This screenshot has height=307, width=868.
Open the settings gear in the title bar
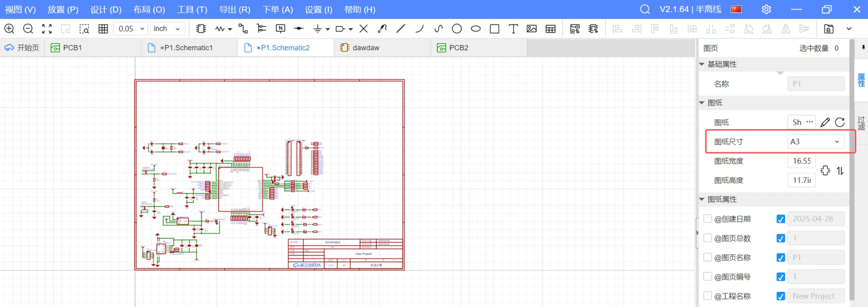coord(766,9)
